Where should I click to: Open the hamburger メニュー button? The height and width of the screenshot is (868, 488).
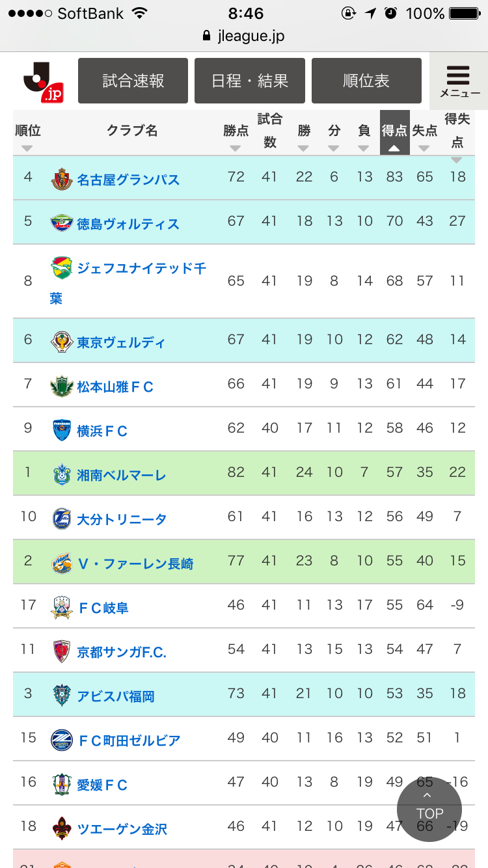459,81
